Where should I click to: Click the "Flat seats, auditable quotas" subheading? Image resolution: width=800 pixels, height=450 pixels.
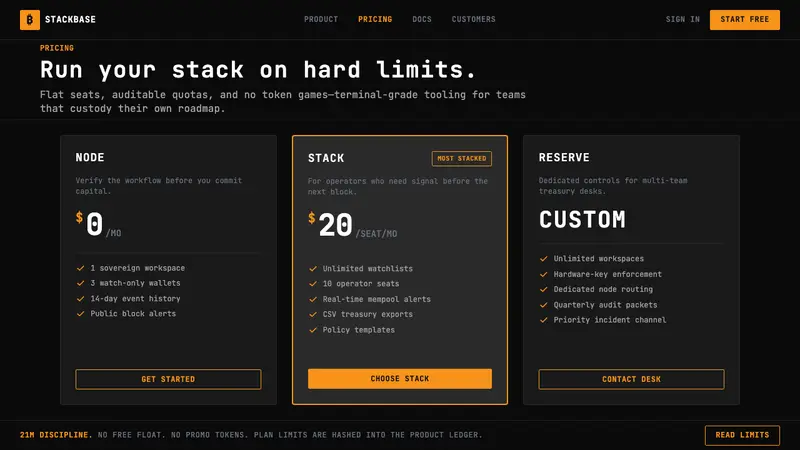pos(283,102)
